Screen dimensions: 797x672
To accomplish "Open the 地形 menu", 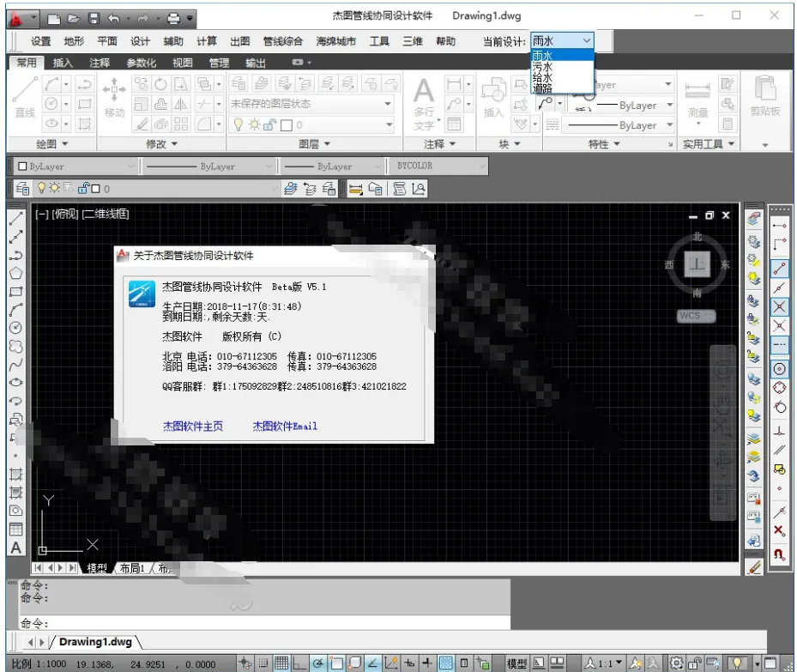I will click(75, 41).
